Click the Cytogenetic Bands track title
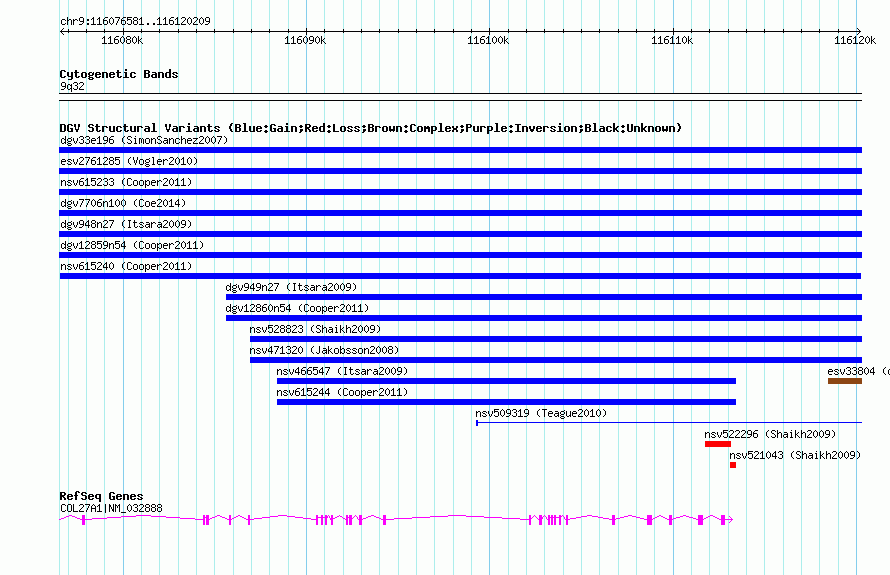Image resolution: width=890 pixels, height=575 pixels. click(119, 74)
